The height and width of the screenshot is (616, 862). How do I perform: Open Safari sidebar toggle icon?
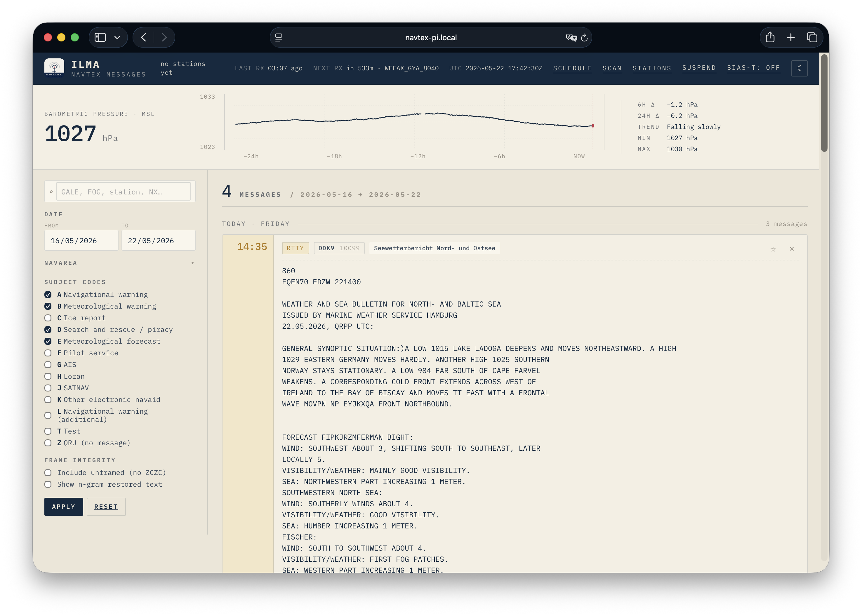[100, 37]
